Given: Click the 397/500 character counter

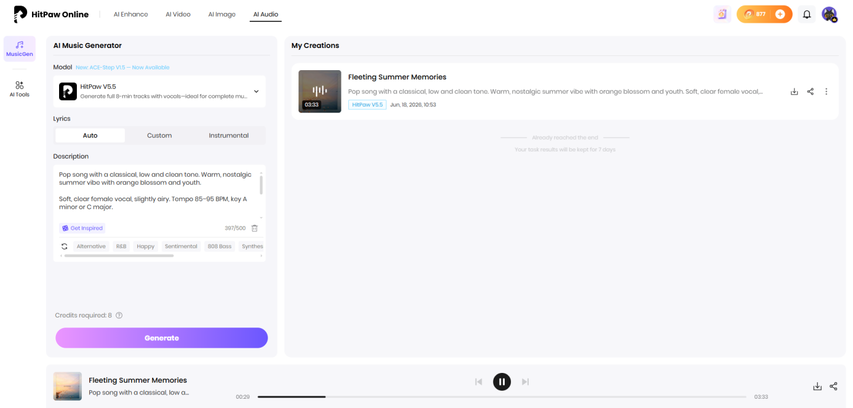Looking at the screenshot, I should tap(236, 228).
